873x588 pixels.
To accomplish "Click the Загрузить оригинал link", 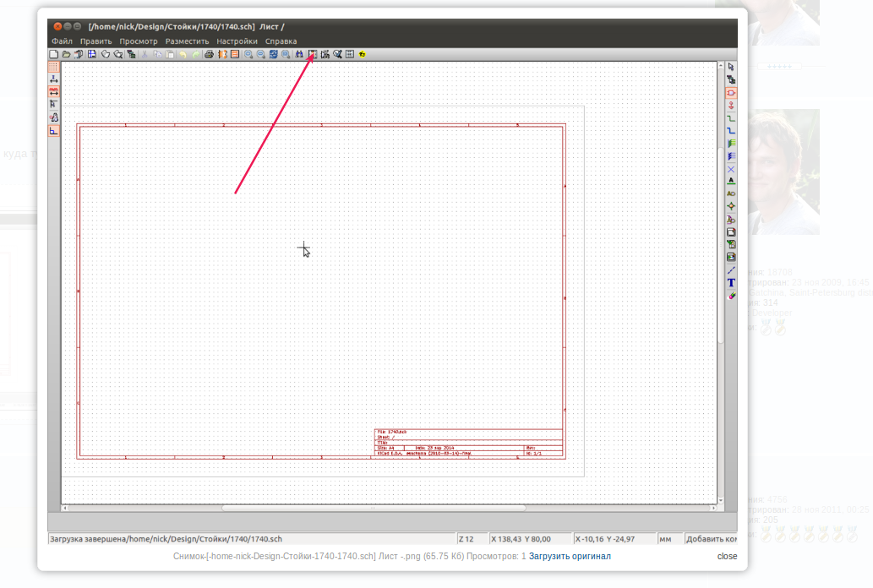I will click(570, 556).
